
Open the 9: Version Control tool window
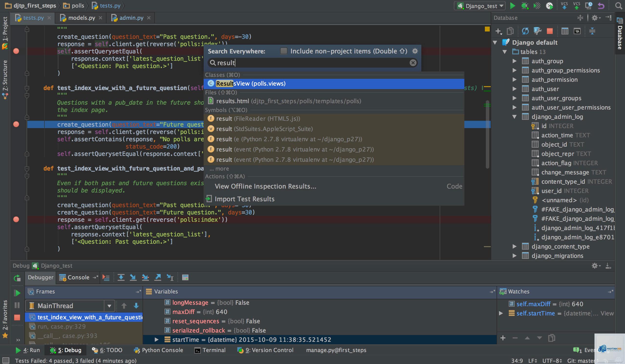(x=265, y=350)
